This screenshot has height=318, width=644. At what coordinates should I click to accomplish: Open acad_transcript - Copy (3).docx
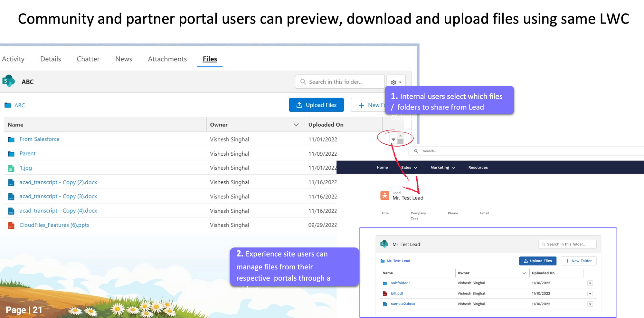58,196
